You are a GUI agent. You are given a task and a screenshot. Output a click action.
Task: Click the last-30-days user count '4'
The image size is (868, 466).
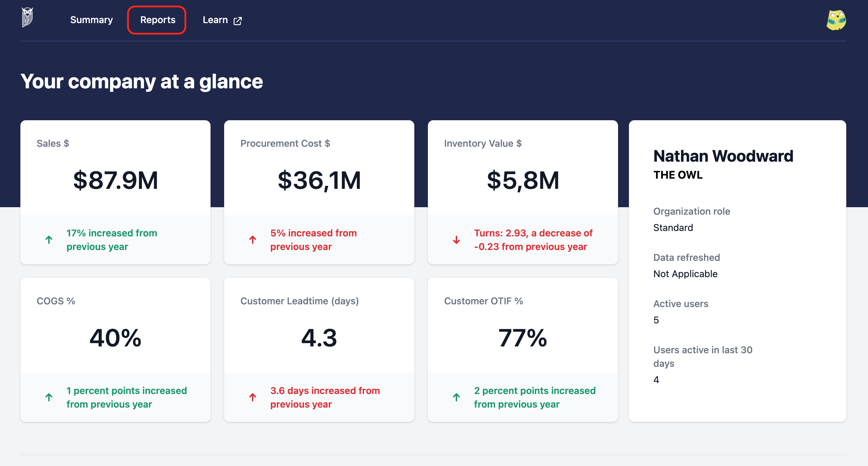coord(656,380)
